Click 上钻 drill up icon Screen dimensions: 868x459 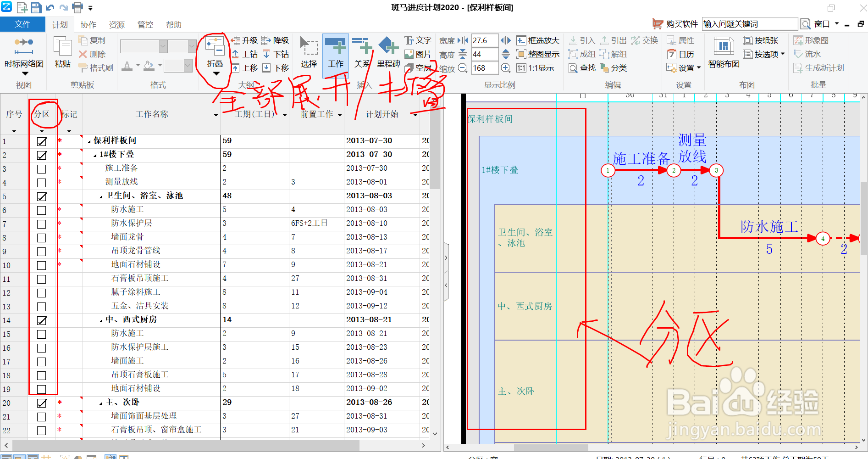(x=244, y=54)
